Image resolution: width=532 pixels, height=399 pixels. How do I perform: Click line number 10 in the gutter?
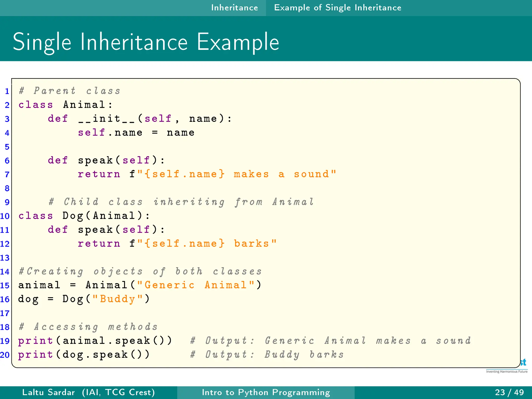pos(5,216)
